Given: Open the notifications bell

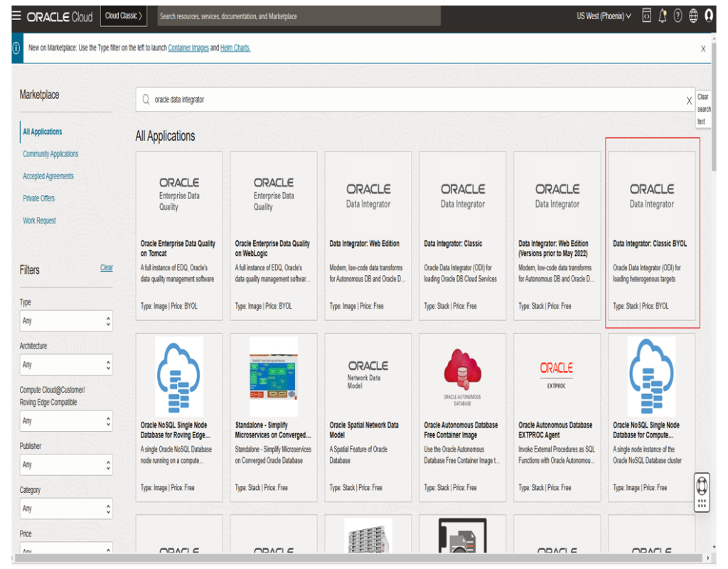Looking at the screenshot, I should 663,16.
